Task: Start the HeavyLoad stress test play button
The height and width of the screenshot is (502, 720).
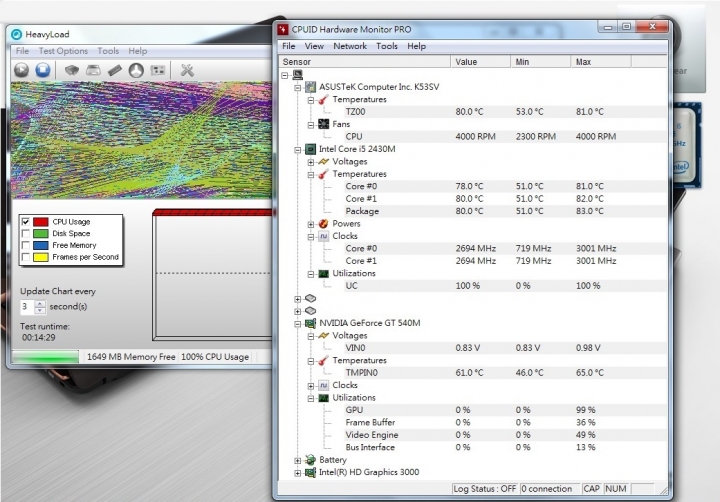Action: point(21,70)
